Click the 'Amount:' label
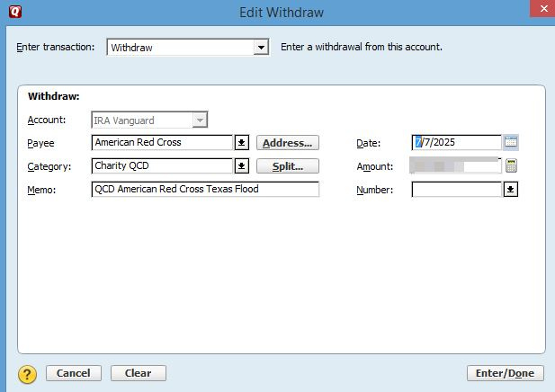 coord(375,166)
